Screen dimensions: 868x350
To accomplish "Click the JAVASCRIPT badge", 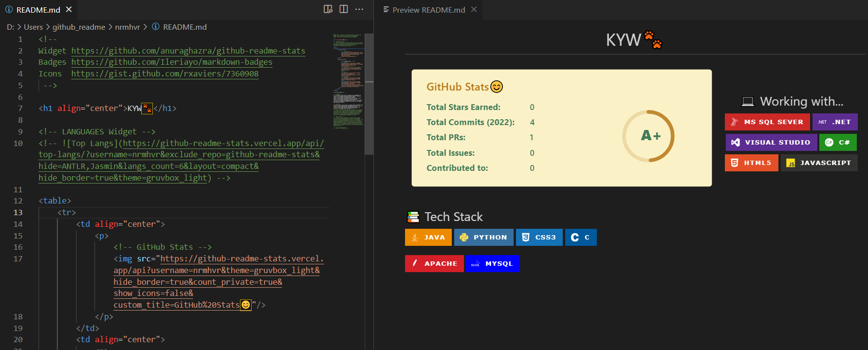I will pos(819,163).
